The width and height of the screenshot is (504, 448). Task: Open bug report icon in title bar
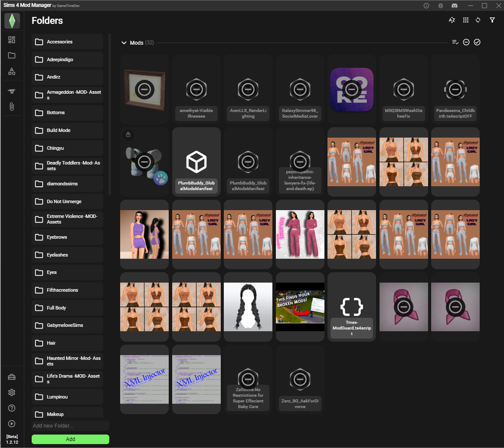440,6
